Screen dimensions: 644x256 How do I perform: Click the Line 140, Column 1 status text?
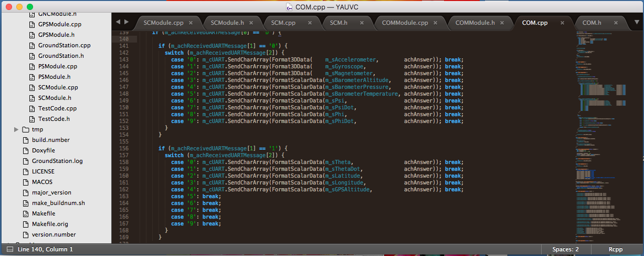(45, 249)
